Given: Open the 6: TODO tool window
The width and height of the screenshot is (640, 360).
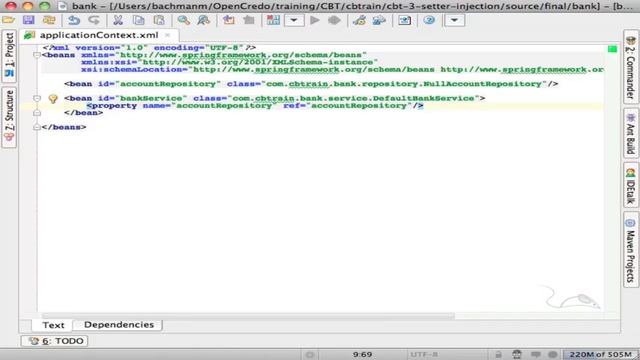Looking at the screenshot, I should click(x=55, y=341).
